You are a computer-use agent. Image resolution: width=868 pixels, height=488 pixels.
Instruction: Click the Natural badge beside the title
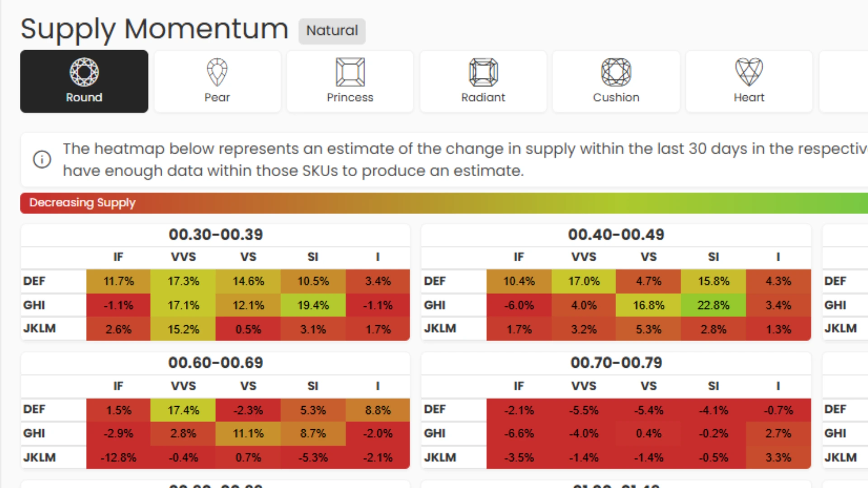click(x=332, y=31)
